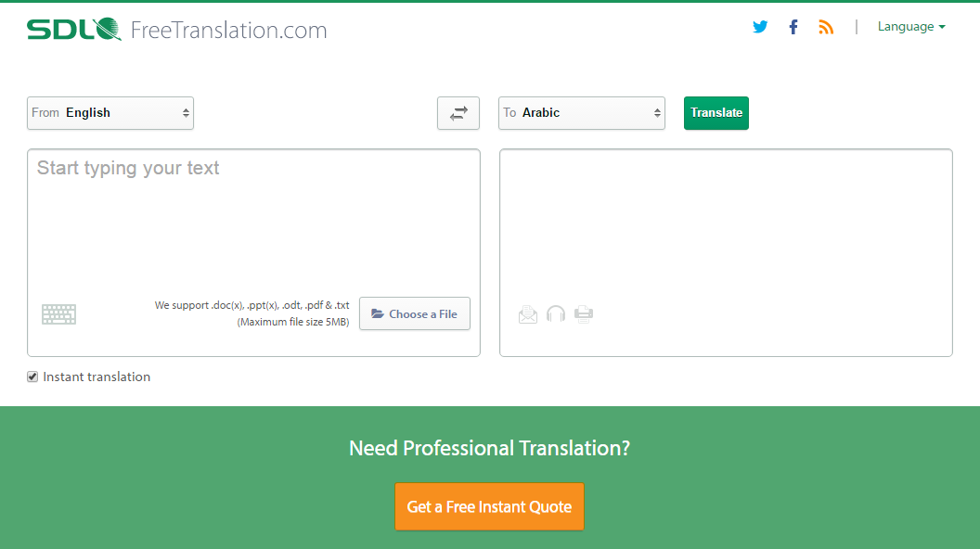Click Get a Free Instant Quote

point(489,506)
